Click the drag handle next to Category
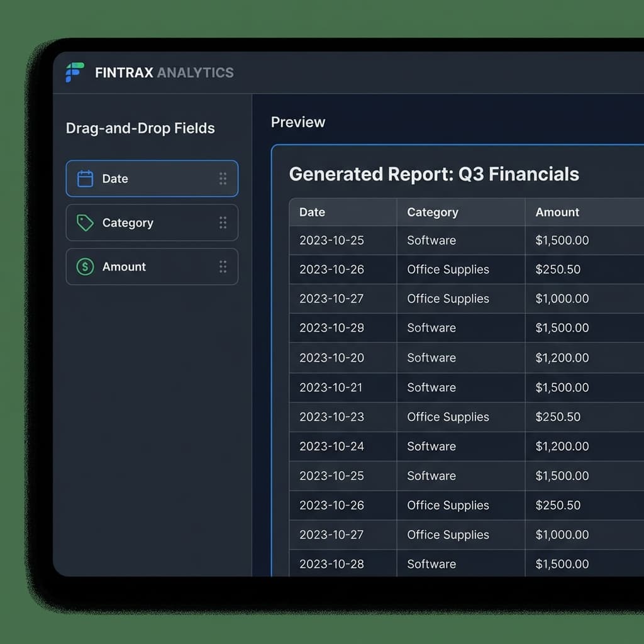644x644 pixels. tap(223, 223)
